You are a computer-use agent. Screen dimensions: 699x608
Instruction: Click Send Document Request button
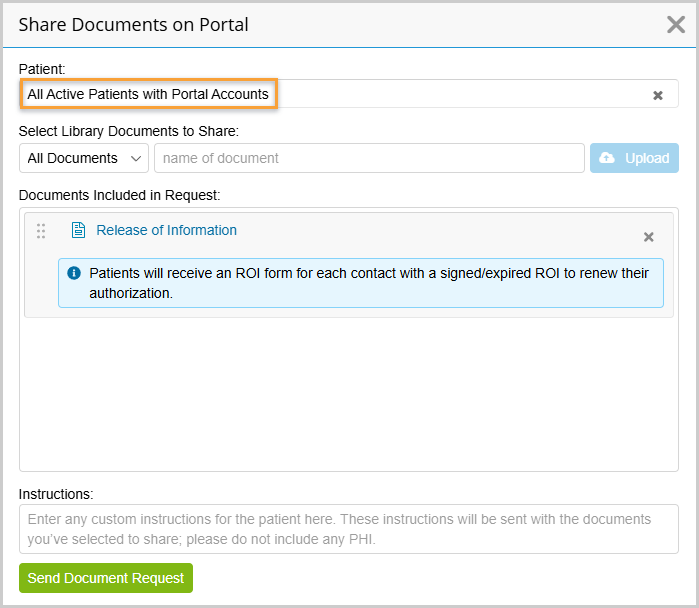(106, 578)
